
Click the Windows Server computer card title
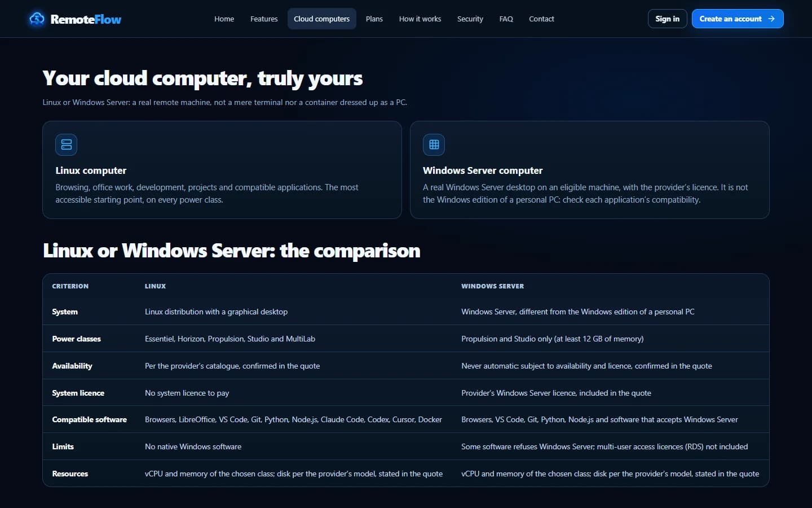pos(483,170)
